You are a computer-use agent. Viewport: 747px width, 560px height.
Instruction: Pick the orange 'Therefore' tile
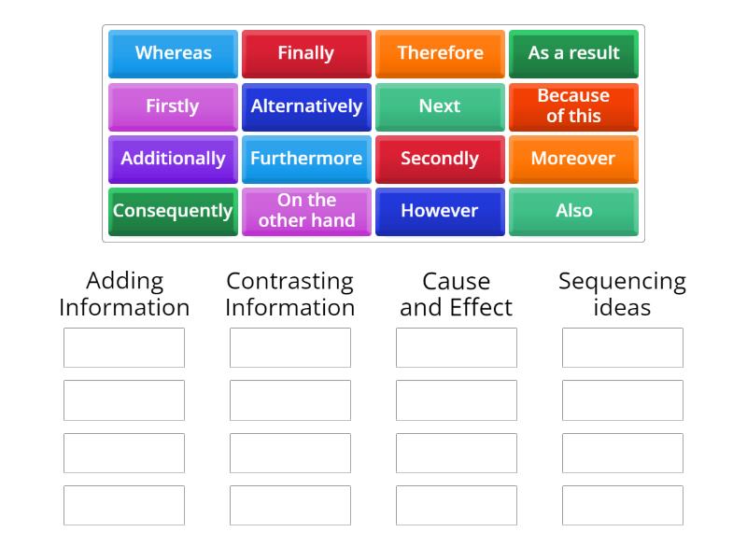click(440, 53)
